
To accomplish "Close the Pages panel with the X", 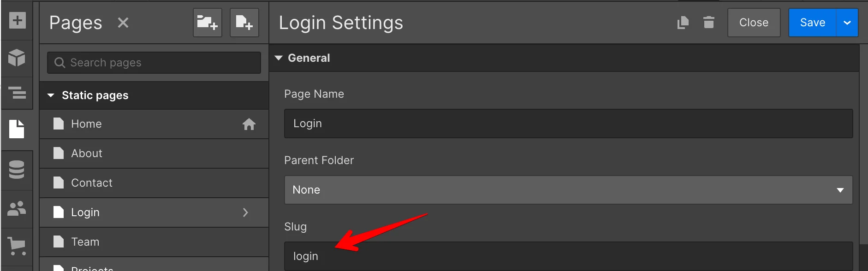I will pyautogui.click(x=123, y=22).
